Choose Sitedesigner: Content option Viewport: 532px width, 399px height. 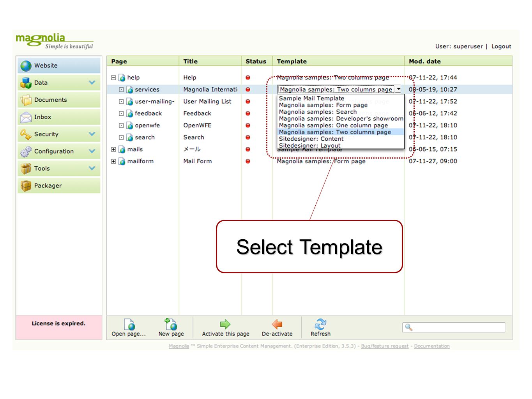click(311, 139)
